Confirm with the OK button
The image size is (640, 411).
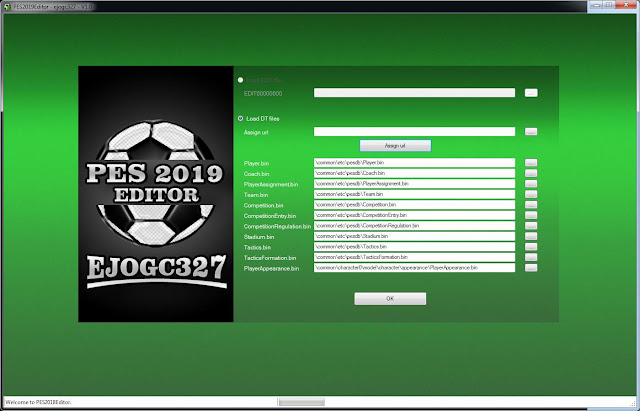tap(390, 299)
